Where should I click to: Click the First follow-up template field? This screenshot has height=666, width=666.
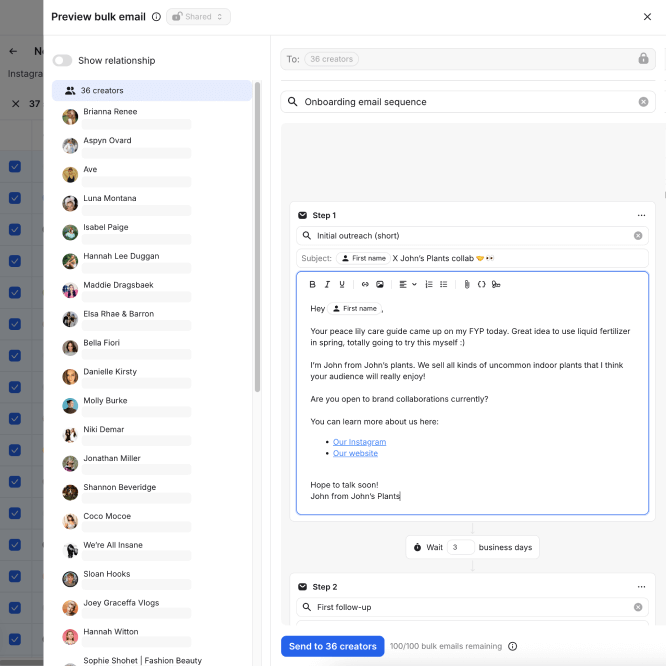tap(472, 607)
